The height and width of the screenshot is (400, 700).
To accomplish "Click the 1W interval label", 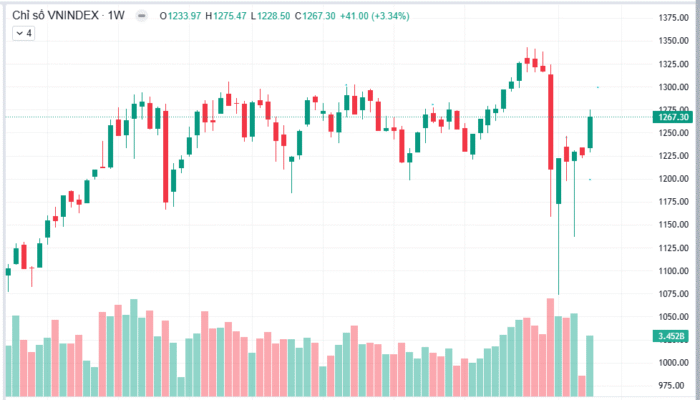I will pos(115,16).
